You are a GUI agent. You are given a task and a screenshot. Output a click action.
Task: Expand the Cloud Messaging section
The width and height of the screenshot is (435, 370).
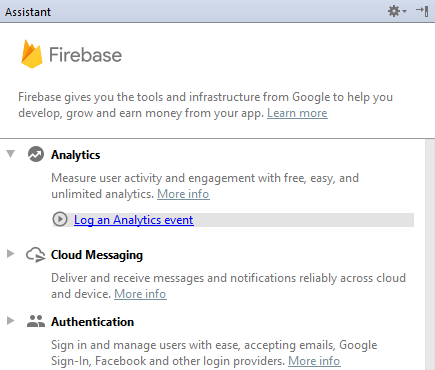pyautogui.click(x=11, y=254)
